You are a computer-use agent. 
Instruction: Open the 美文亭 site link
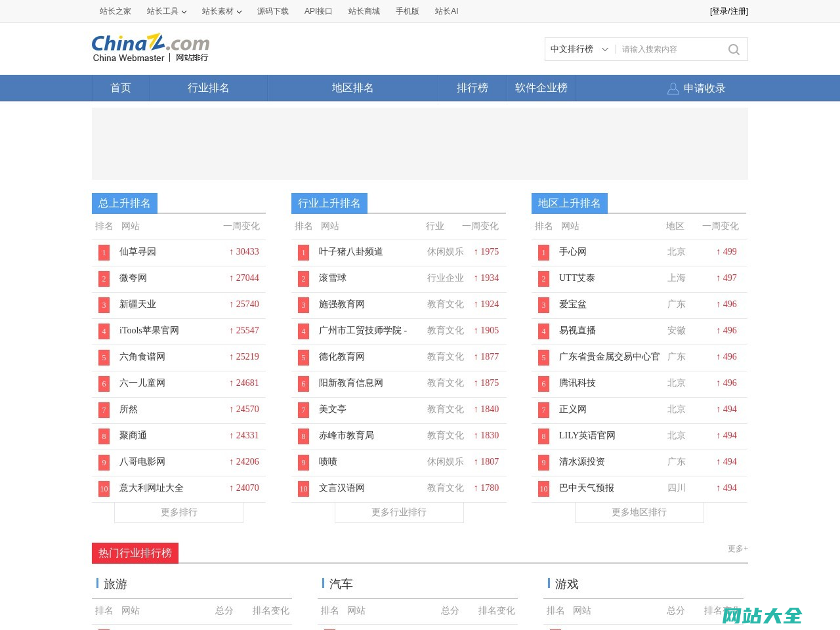[x=333, y=409]
